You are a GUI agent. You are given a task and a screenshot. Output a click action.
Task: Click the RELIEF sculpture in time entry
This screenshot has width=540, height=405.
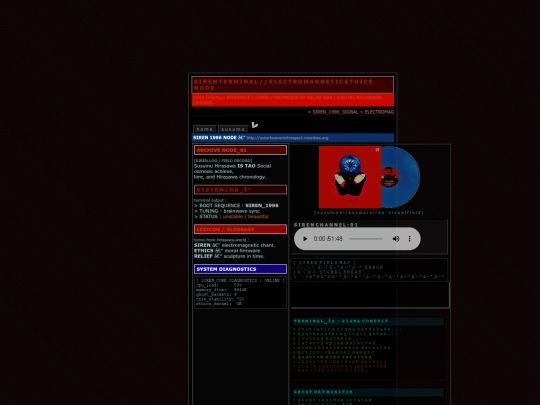click(x=229, y=256)
